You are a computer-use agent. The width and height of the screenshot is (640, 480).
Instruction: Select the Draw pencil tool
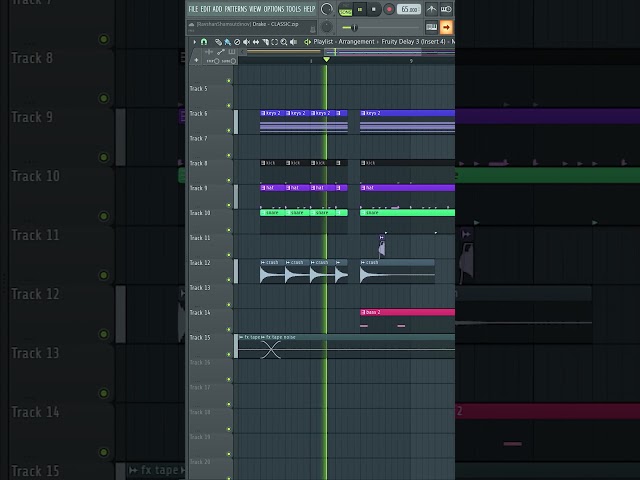click(218, 42)
